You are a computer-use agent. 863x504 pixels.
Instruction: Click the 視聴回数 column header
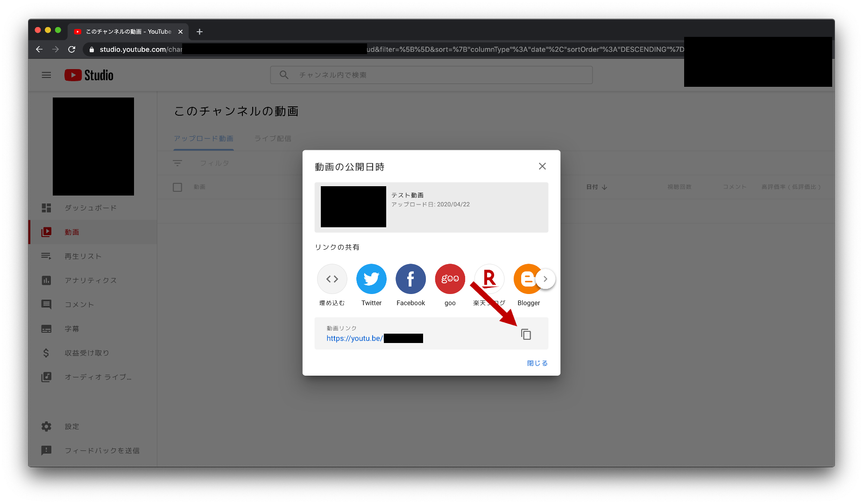click(679, 187)
